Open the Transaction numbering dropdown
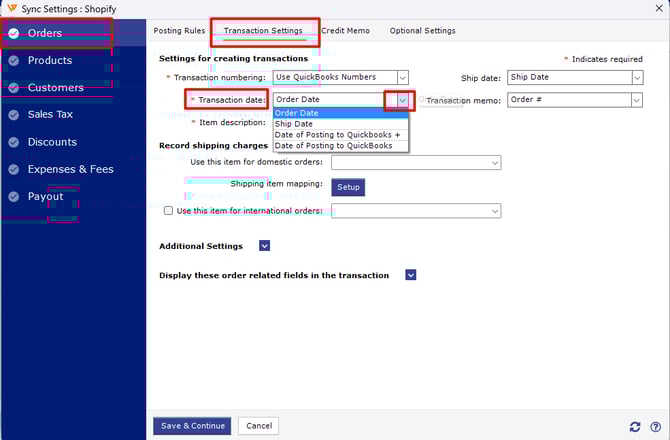The image size is (670, 440). click(x=402, y=78)
